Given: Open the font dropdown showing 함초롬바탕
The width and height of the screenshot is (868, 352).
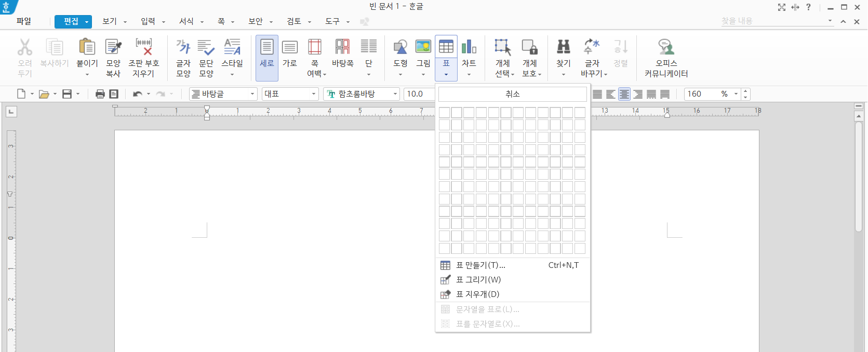Looking at the screenshot, I should [x=395, y=94].
